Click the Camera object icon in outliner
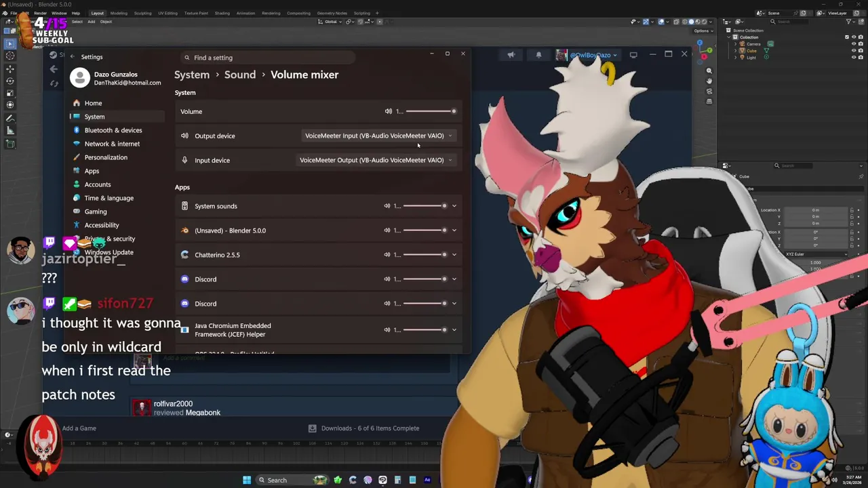The image size is (868, 488). (743, 44)
